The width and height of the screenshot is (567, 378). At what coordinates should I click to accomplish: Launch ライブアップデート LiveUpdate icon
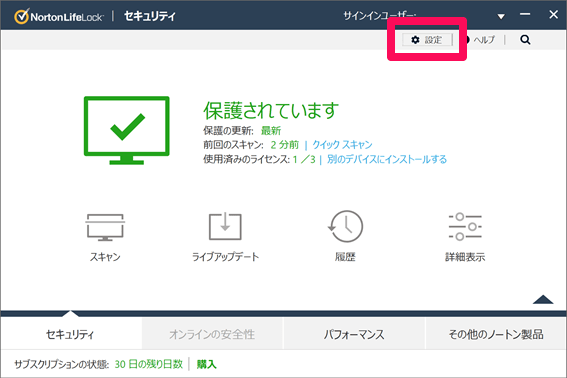(225, 226)
